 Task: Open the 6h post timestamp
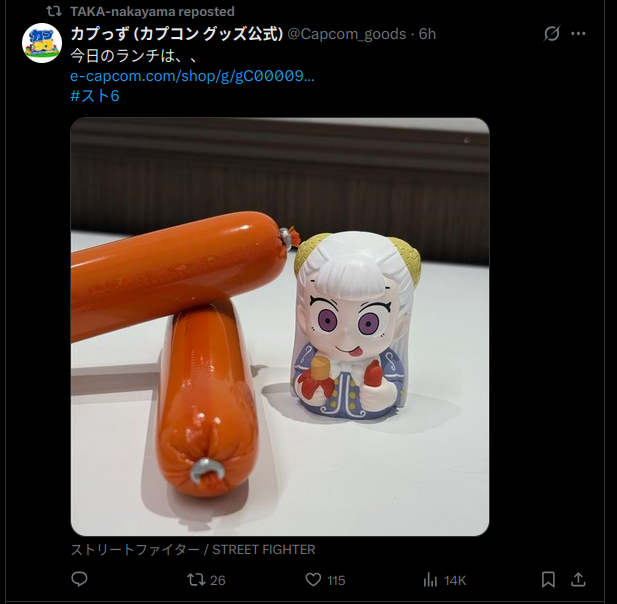coord(427,34)
